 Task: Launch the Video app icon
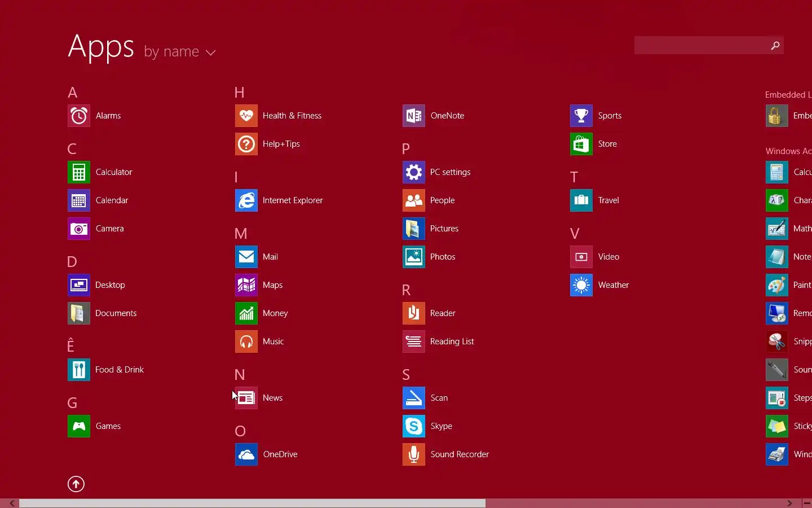[x=581, y=257]
